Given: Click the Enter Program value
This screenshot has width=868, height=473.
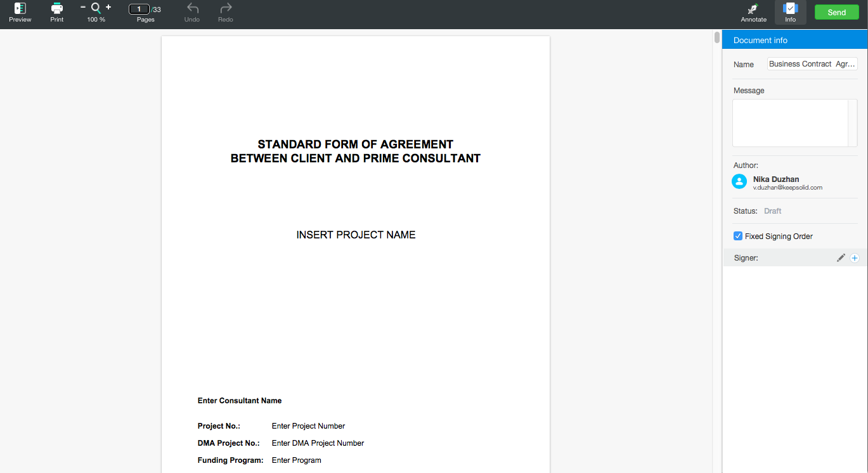Looking at the screenshot, I should point(296,460).
